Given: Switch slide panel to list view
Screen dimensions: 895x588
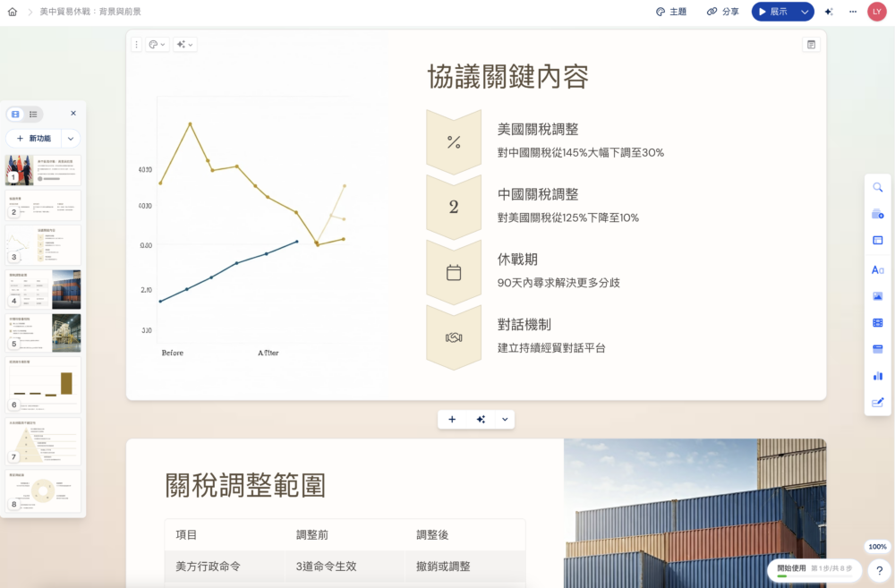Looking at the screenshot, I should pos(33,114).
